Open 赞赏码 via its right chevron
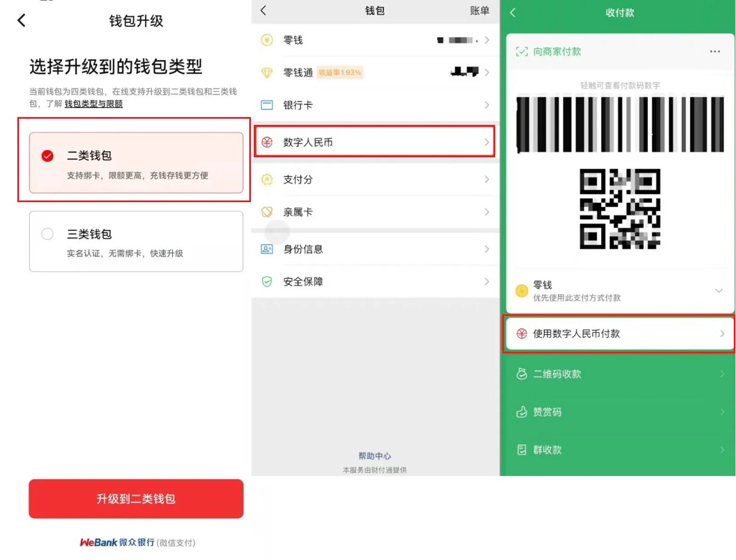 pos(722,412)
